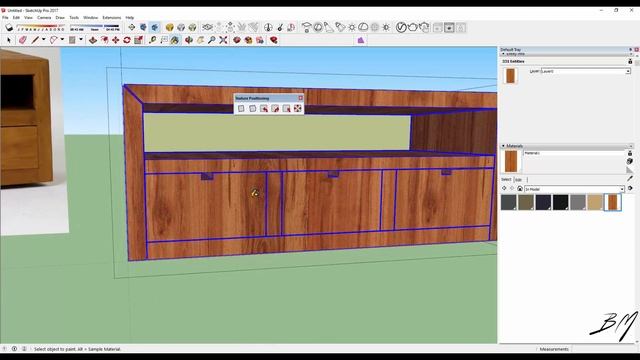The height and width of the screenshot is (360, 640).
Task: Open the Line tool dropdown arrow
Action: (x=43, y=40)
